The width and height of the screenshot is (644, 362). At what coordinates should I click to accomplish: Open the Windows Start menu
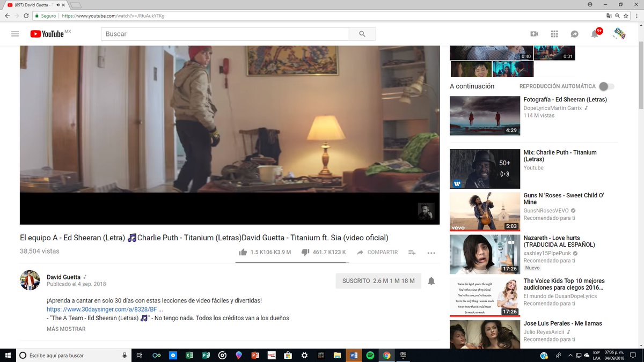tap(8, 355)
